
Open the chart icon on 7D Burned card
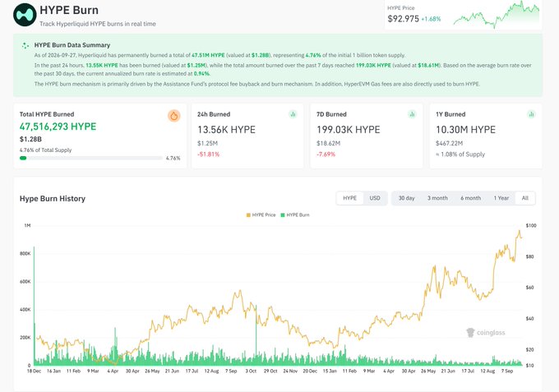click(x=412, y=114)
